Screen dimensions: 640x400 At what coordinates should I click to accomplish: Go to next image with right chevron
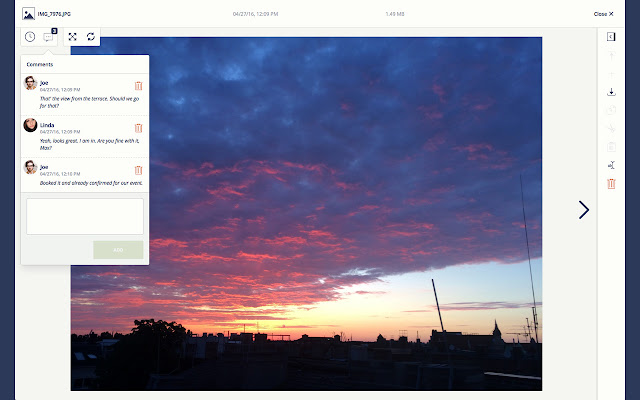point(584,210)
